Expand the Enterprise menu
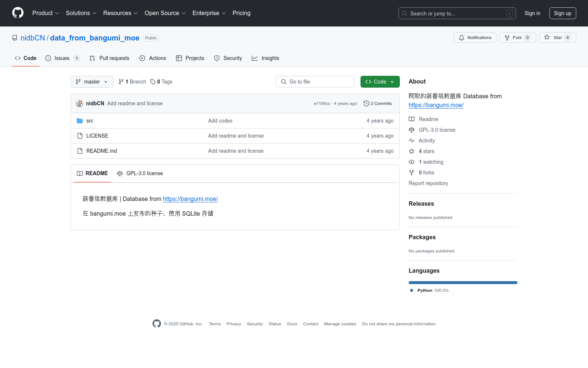Viewport: 588px width, 368px height. (209, 13)
